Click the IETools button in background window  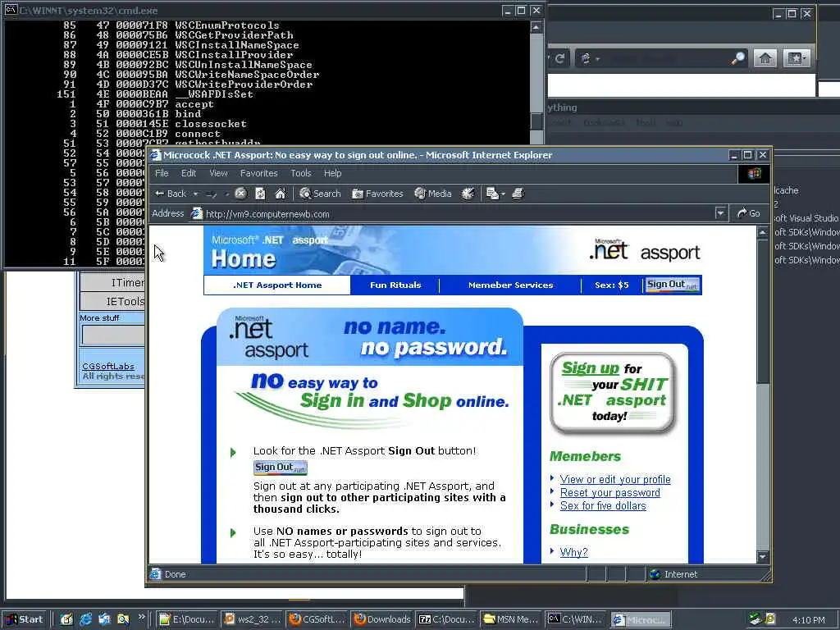coord(112,302)
